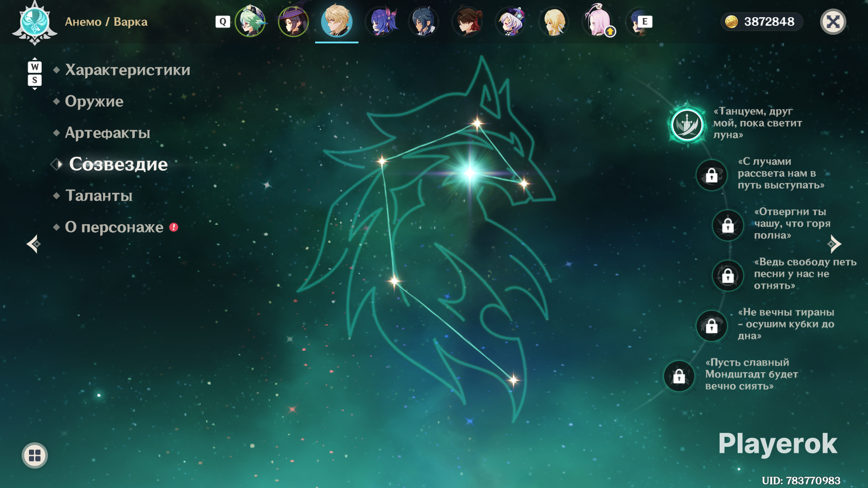Open the О персонаже menu section
The height and width of the screenshot is (488, 868).
114,227
